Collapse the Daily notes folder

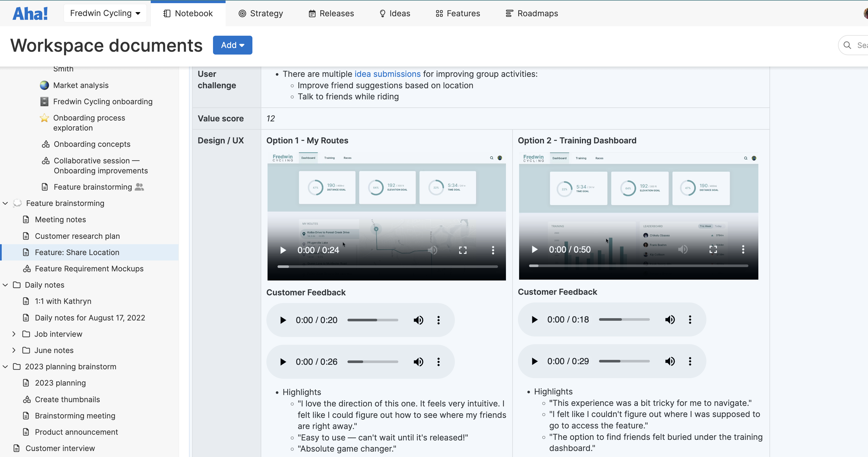coord(5,285)
